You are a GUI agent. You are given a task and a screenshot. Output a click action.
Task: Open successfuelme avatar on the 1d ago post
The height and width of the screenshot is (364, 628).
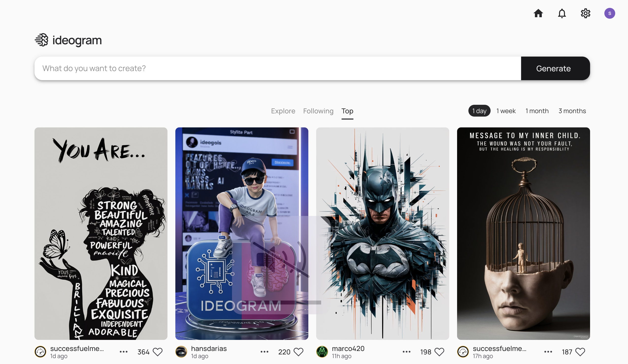click(40, 352)
